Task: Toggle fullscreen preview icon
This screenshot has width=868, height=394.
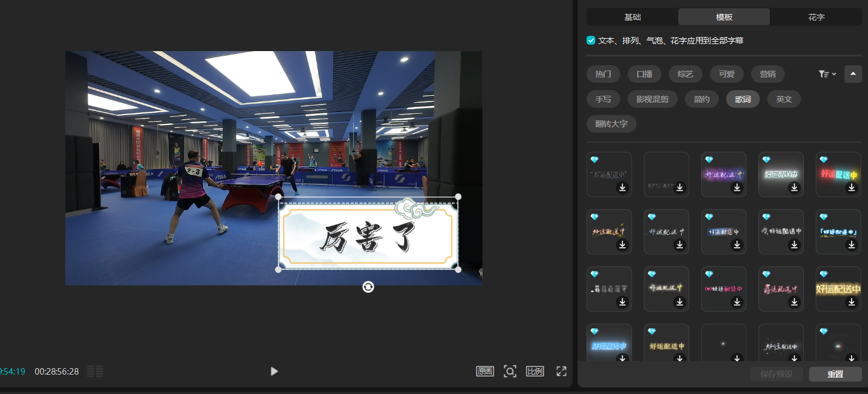Action: coord(561,371)
